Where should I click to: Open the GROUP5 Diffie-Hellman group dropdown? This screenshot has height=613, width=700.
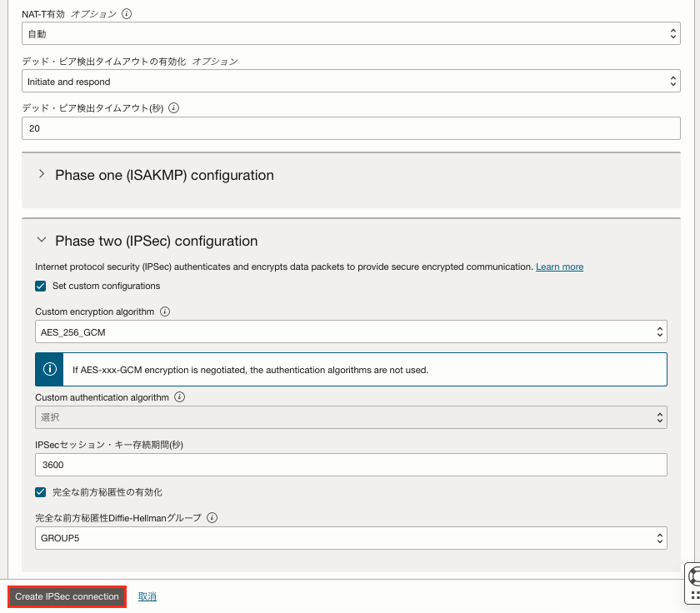351,538
